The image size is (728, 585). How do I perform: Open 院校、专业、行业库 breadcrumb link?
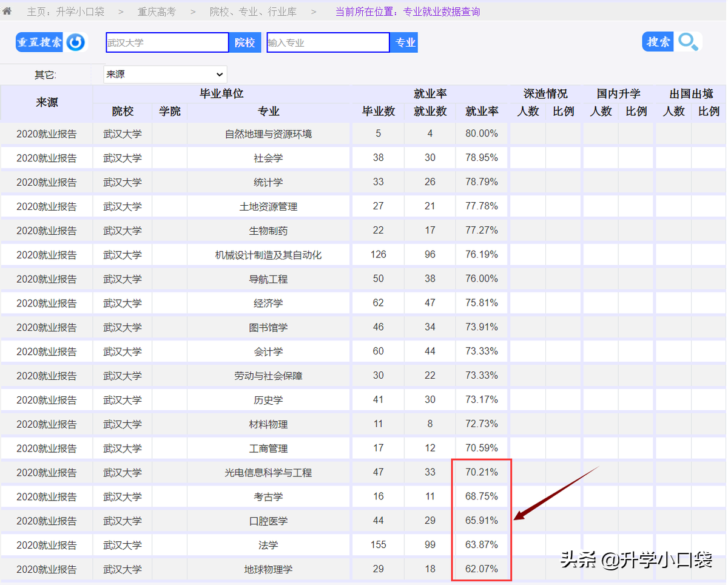pos(253,12)
